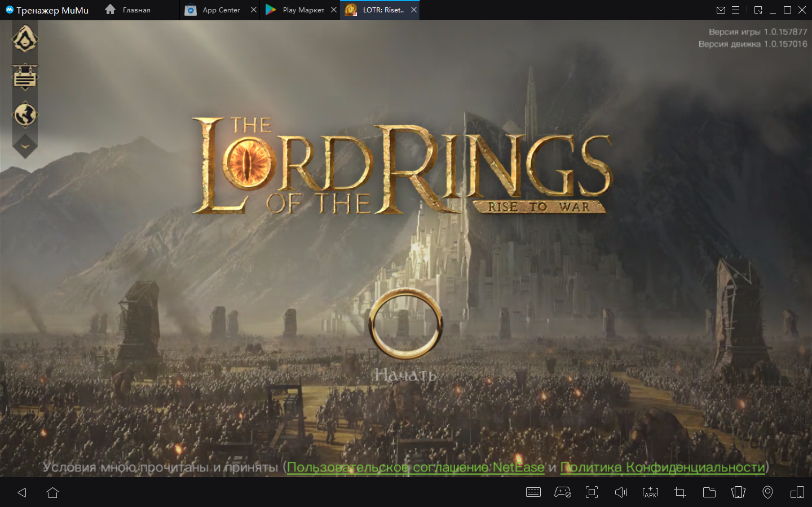The height and width of the screenshot is (507, 812).
Task: Close the LOTR: Rise to War tab
Action: pyautogui.click(x=414, y=10)
